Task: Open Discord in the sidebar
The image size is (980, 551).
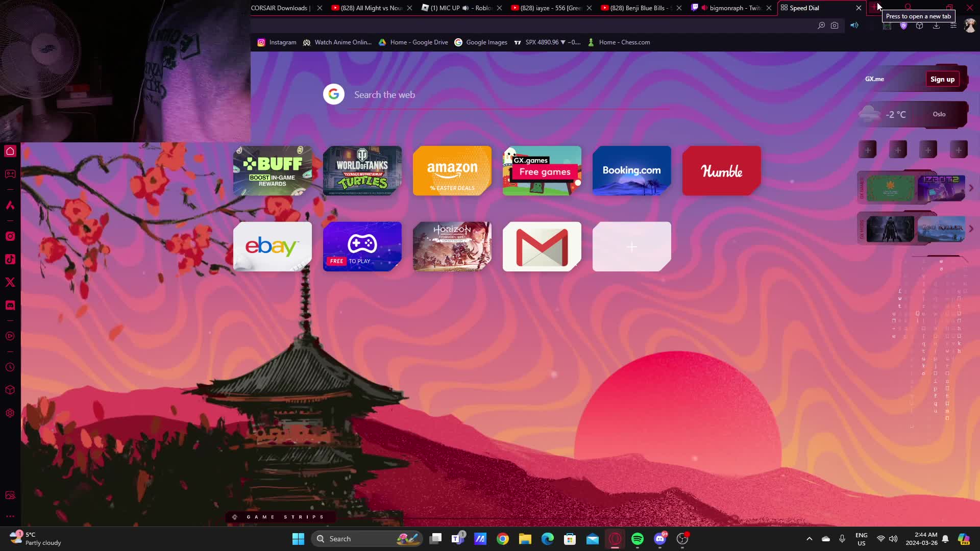Action: 10,305
